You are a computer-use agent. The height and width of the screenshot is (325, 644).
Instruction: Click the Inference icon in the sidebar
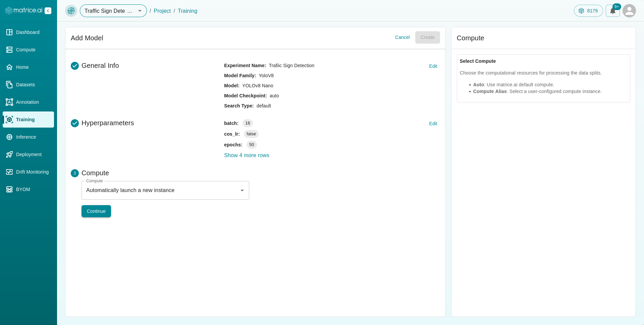coord(9,137)
